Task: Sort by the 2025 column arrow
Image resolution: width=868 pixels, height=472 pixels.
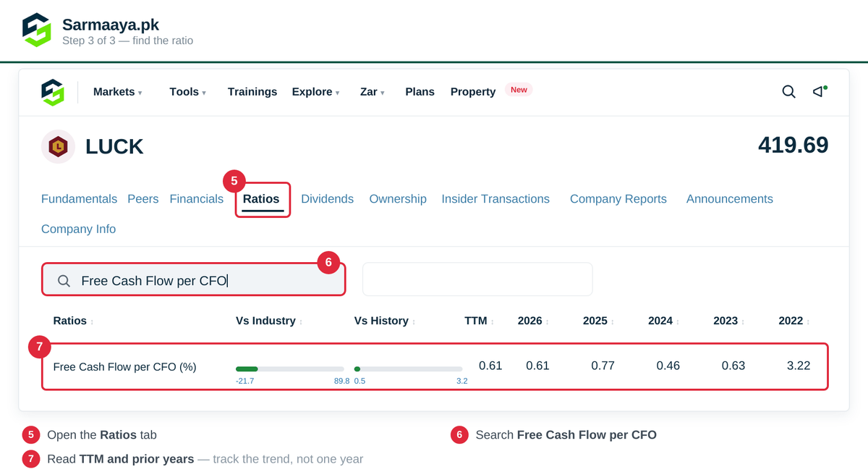Action: pyautogui.click(x=613, y=321)
